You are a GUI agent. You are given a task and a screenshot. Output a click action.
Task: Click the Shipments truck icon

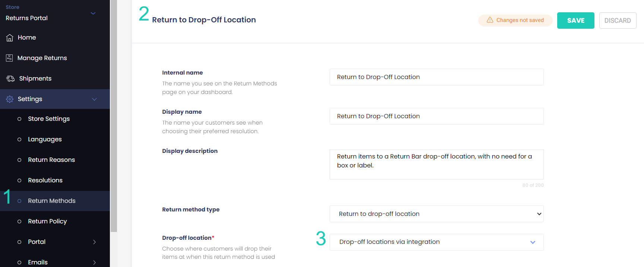(x=10, y=79)
